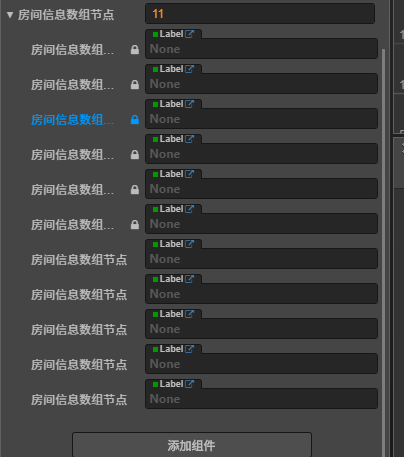This screenshot has height=457, width=404.
Task: Toggle the lock icon on the first array item
Action: tap(135, 50)
